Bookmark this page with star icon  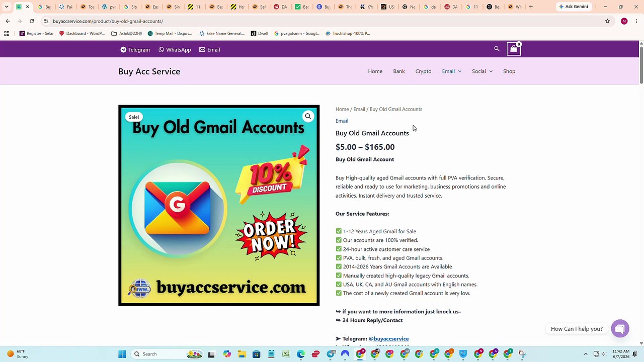(607, 21)
